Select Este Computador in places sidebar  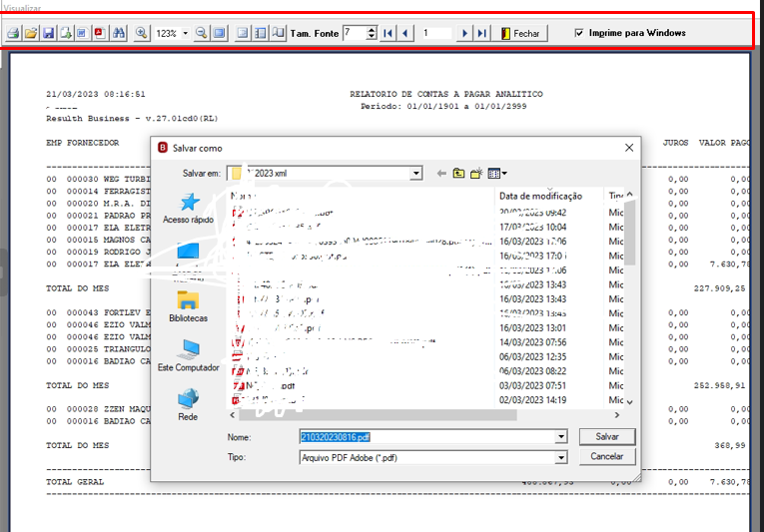click(188, 356)
